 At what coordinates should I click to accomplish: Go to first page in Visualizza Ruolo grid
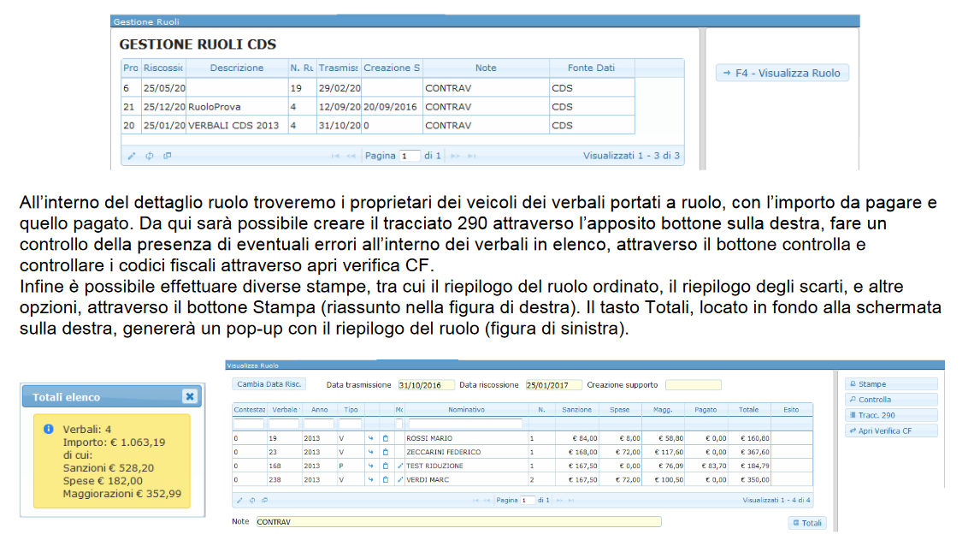pos(475,501)
